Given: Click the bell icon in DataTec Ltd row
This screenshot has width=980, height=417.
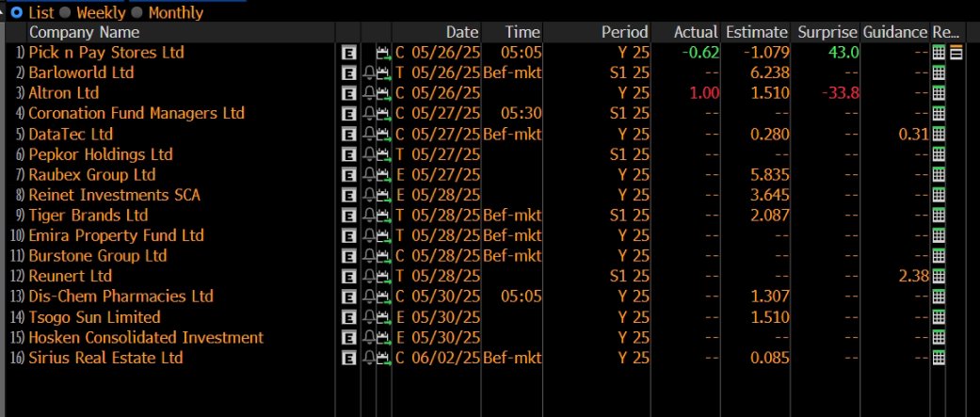Looking at the screenshot, I should (369, 135).
